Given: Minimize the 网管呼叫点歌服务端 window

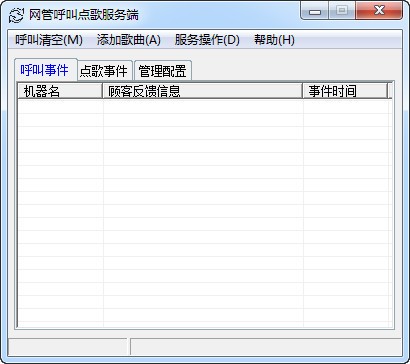Looking at the screenshot, I should pyautogui.click(x=315, y=11).
